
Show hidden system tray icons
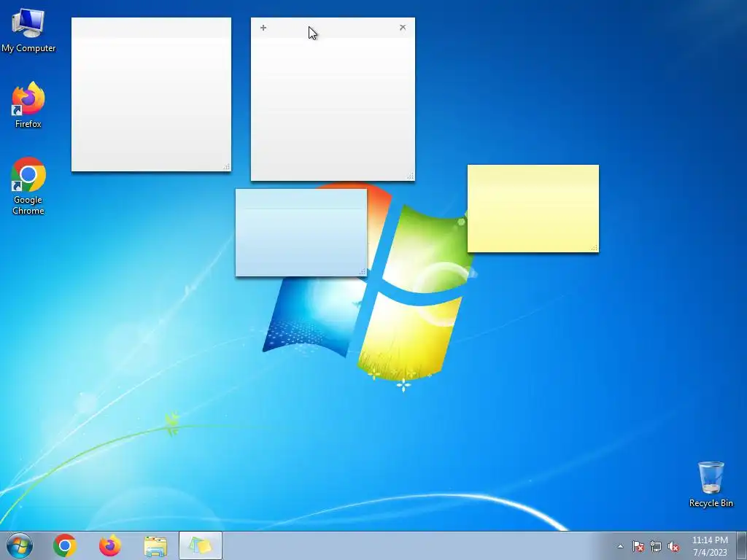coord(620,546)
